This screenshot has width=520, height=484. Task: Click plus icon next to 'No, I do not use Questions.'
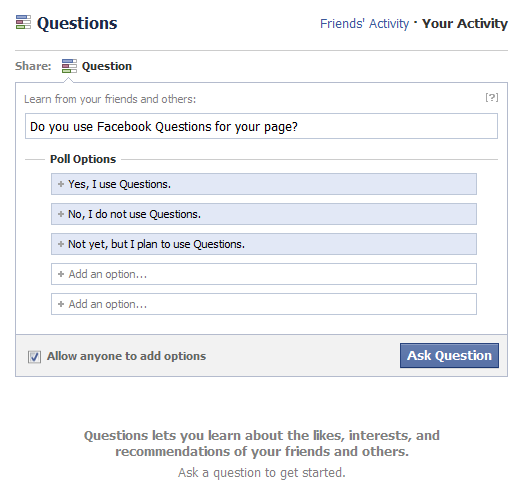coord(61,214)
